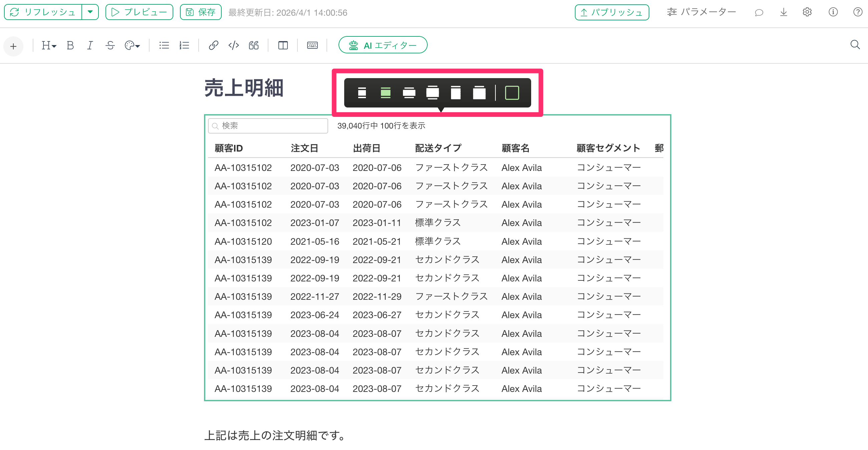Click the two-column layout icon
Screen dimensions: 868x450
click(283, 45)
